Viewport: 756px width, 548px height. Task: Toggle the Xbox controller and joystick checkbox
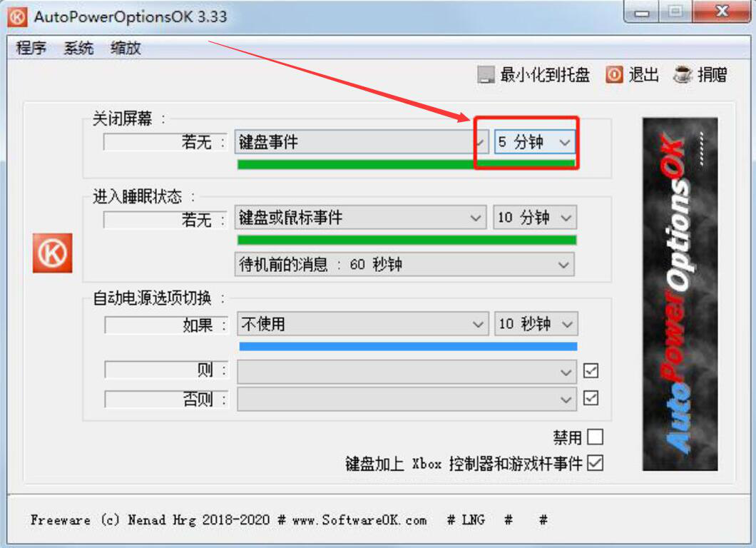(596, 463)
